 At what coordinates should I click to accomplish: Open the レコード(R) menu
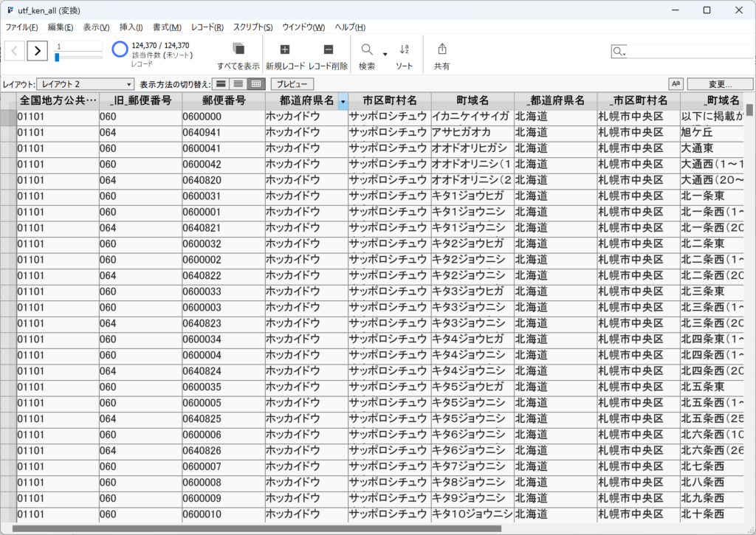207,27
